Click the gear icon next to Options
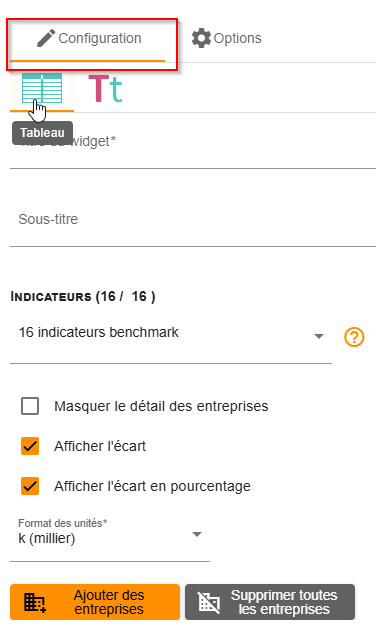 tap(201, 38)
